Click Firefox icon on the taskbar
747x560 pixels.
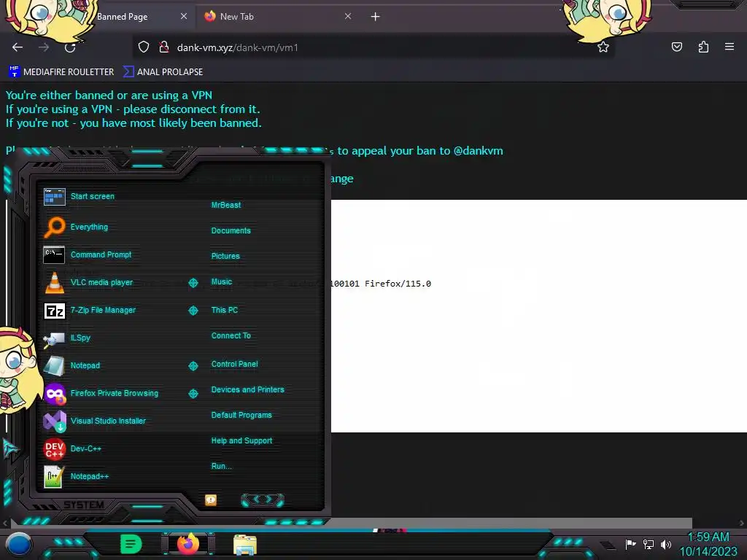click(188, 543)
